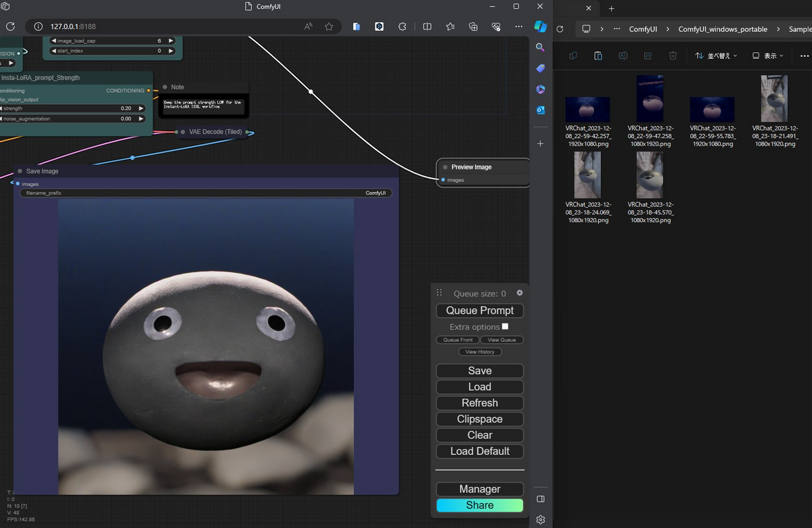812x528 pixels.
Task: Open a new File Explorer tab
Action: tap(611, 8)
